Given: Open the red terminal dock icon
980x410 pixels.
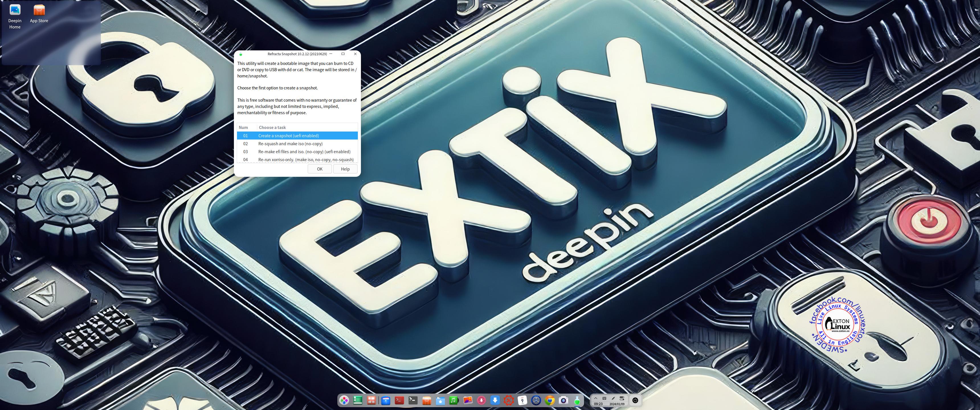Looking at the screenshot, I should (399, 400).
